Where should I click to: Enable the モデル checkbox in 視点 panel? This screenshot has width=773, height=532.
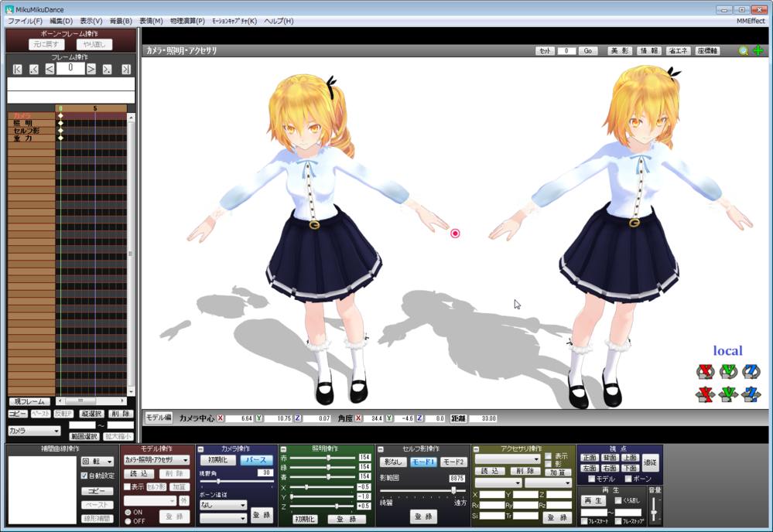click(590, 479)
